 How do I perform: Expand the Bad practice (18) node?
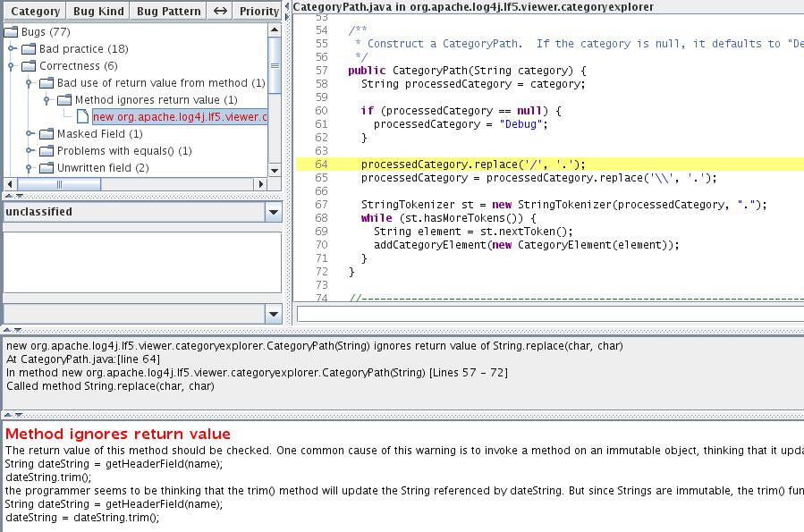(12, 48)
